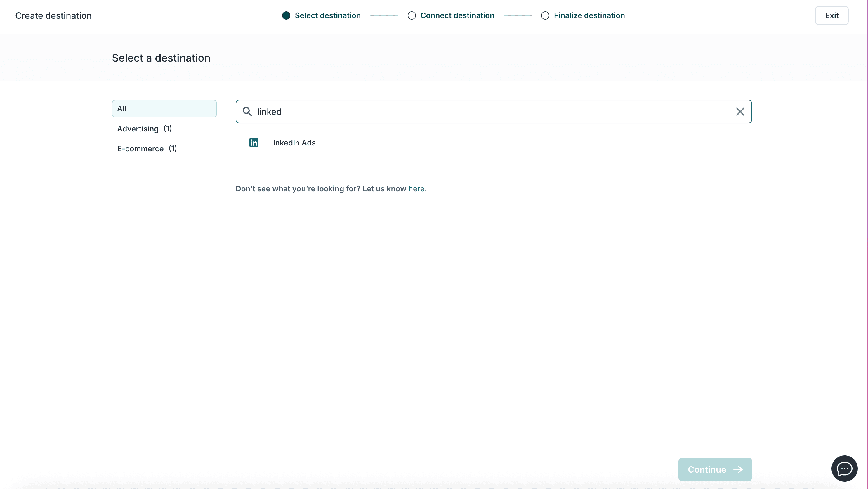Viewport: 868px width, 489px height.
Task: Click the Finalize destination step circle
Action: (545, 15)
